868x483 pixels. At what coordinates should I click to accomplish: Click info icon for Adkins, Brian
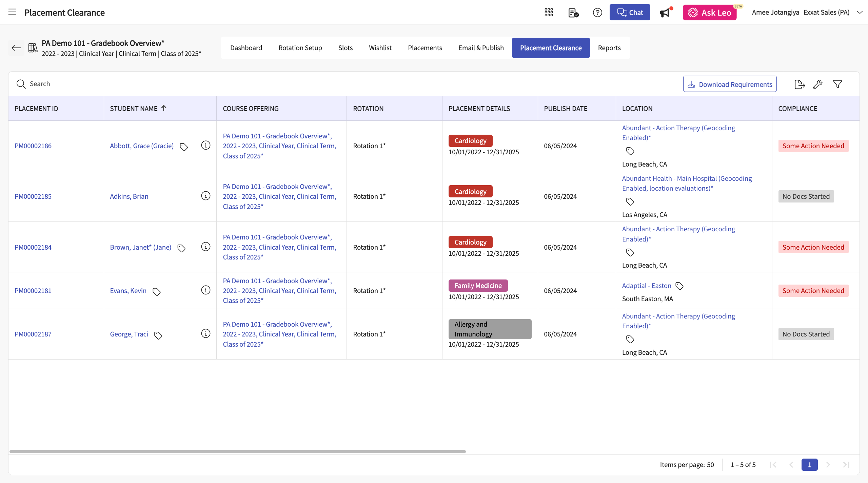pos(205,196)
